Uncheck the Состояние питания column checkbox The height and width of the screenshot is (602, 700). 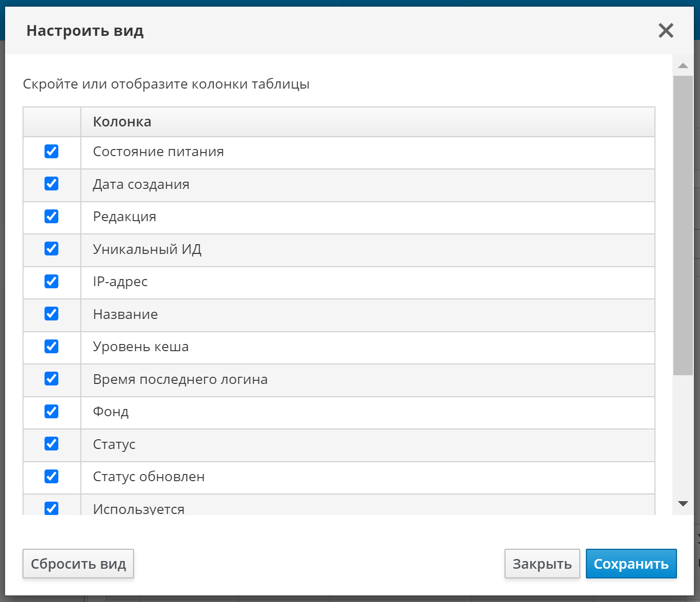tap(52, 152)
